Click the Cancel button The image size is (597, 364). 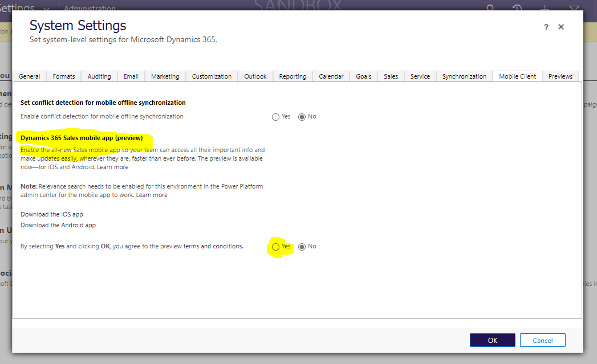coord(542,340)
